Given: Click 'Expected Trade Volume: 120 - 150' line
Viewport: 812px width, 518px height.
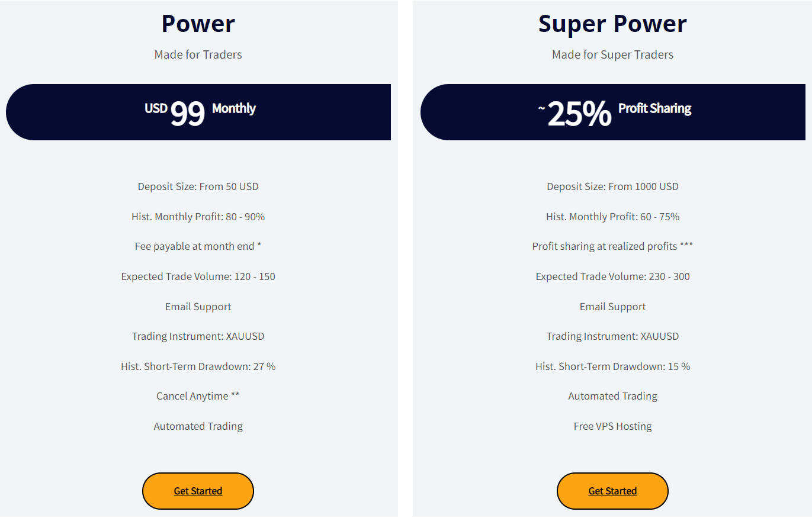Looking at the screenshot, I should pyautogui.click(x=198, y=276).
